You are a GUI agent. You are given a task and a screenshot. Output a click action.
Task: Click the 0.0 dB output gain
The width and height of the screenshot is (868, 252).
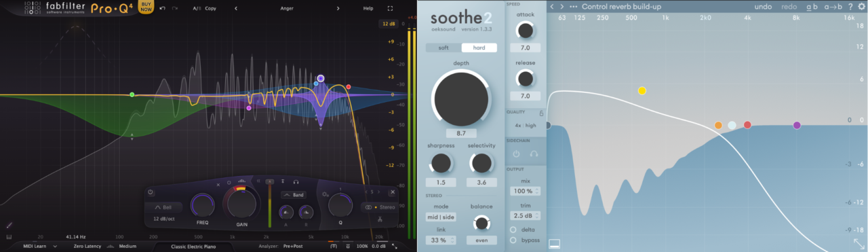point(379,246)
